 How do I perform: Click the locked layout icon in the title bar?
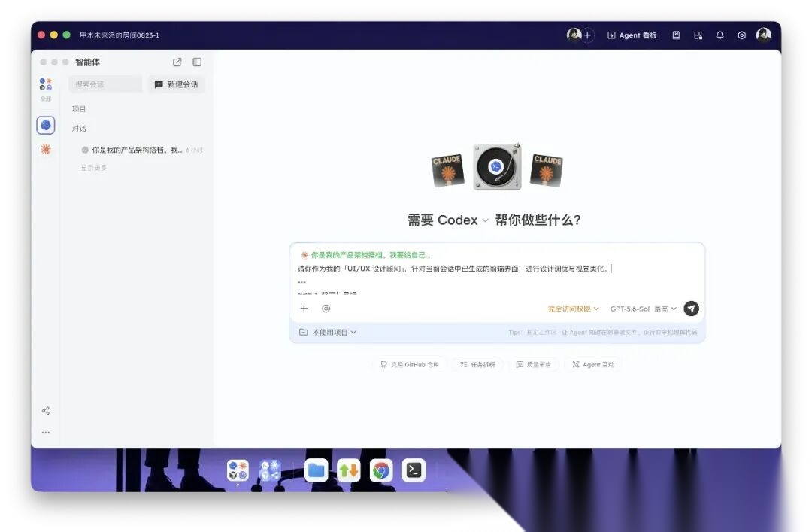698,35
